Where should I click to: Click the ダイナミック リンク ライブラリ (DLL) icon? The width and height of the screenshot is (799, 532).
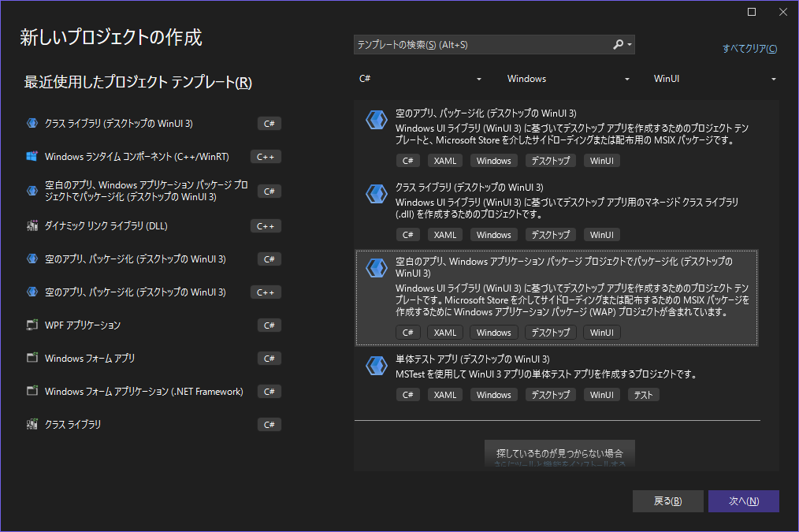[31, 225]
